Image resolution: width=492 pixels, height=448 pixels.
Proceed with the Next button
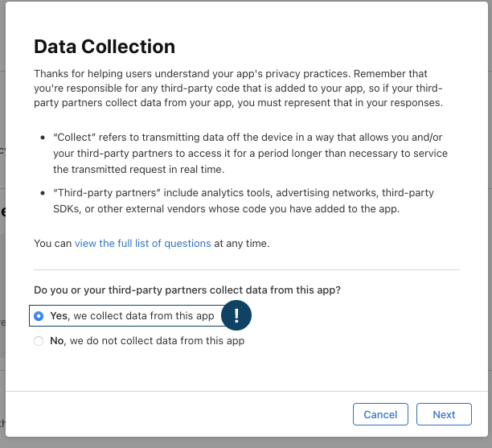[x=444, y=414]
